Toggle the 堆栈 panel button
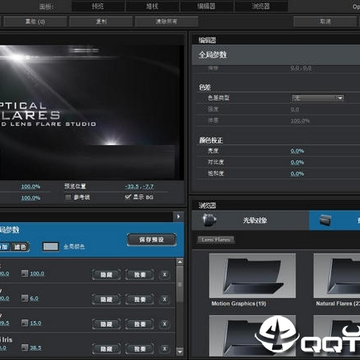This screenshot has height=360, width=360. (x=152, y=6)
